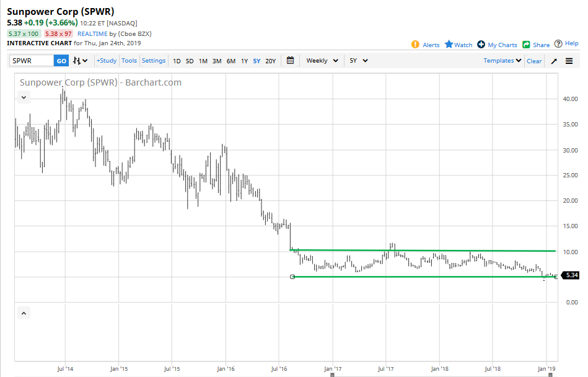Collapse the main chart pane chevron

[x=24, y=97]
